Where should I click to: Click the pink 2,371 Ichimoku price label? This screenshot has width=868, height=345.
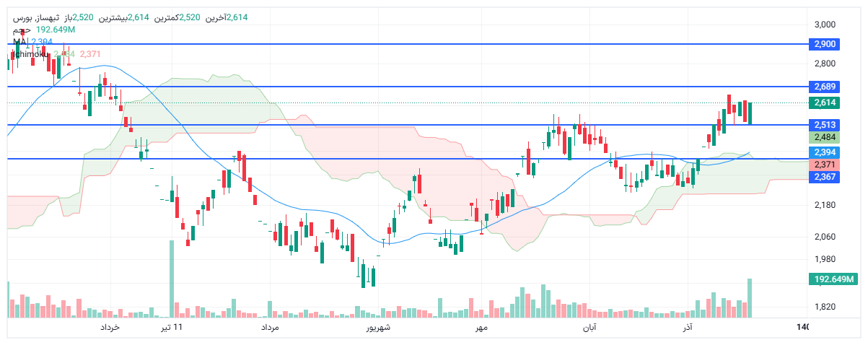click(824, 165)
